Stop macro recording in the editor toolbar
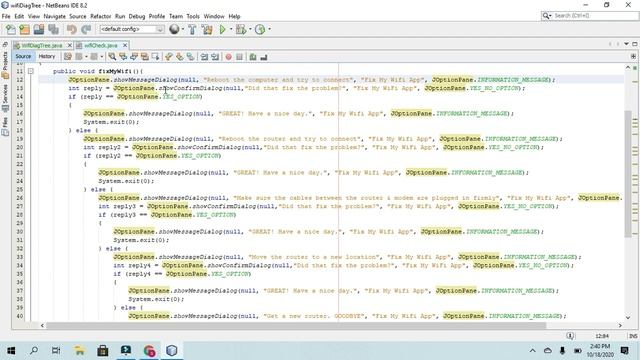This screenshot has height=360, width=640. (240, 57)
